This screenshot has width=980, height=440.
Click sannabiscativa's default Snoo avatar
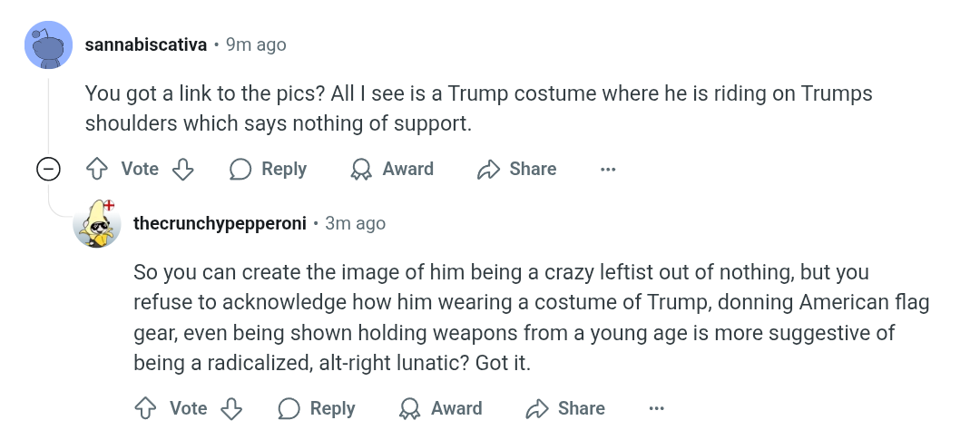coord(49,45)
